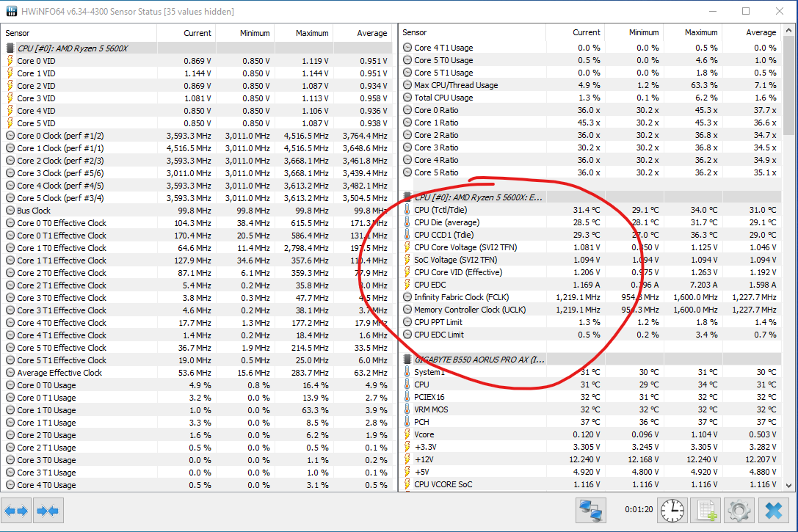Select Memory Controller Clock (UCLK) row
The height and width of the screenshot is (532, 798).
[x=590, y=309]
